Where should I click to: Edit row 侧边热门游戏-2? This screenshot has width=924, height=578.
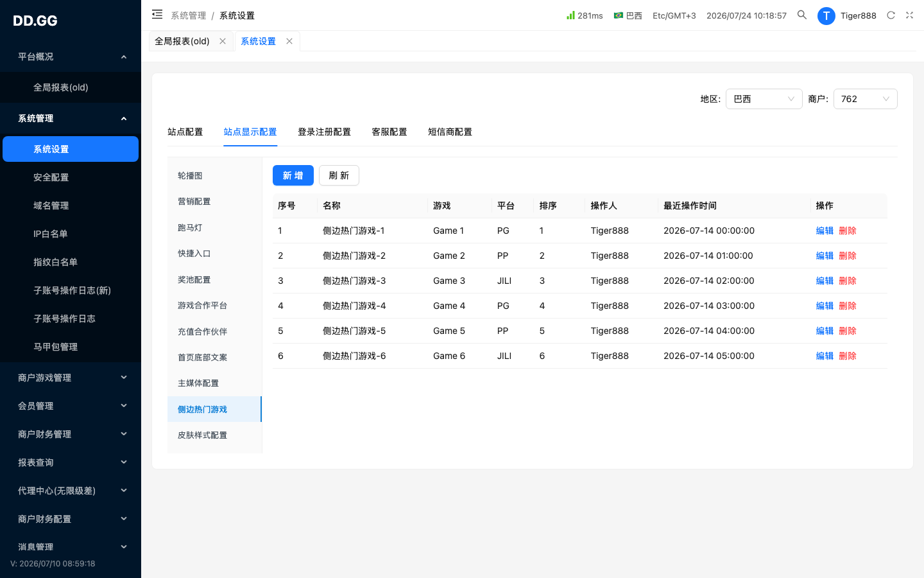click(825, 256)
